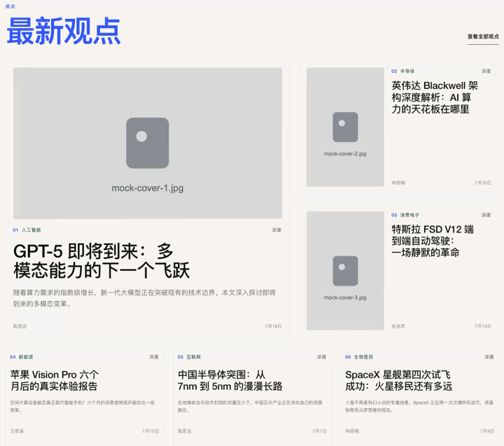Click the author name on the Vision Pro card
This screenshot has width=504, height=446.
[17, 431]
